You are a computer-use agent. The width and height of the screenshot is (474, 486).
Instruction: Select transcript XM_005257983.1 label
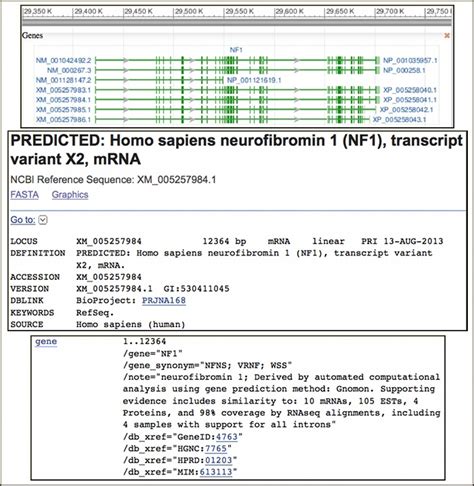(x=63, y=90)
